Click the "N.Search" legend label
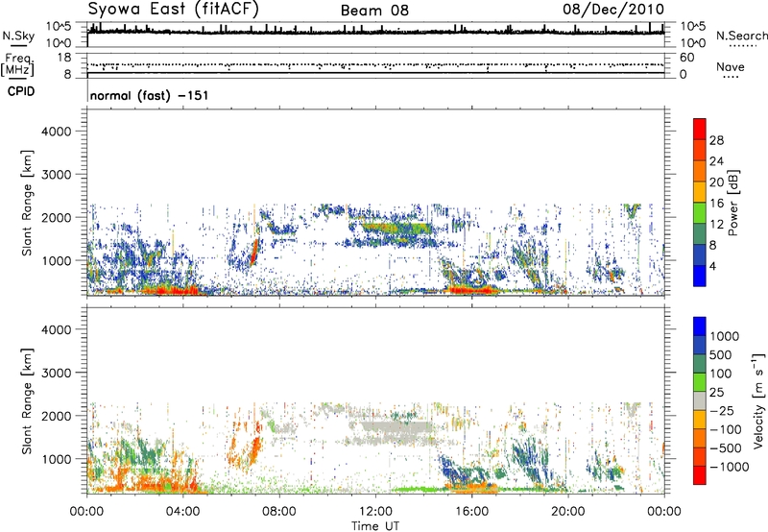 coord(741,36)
